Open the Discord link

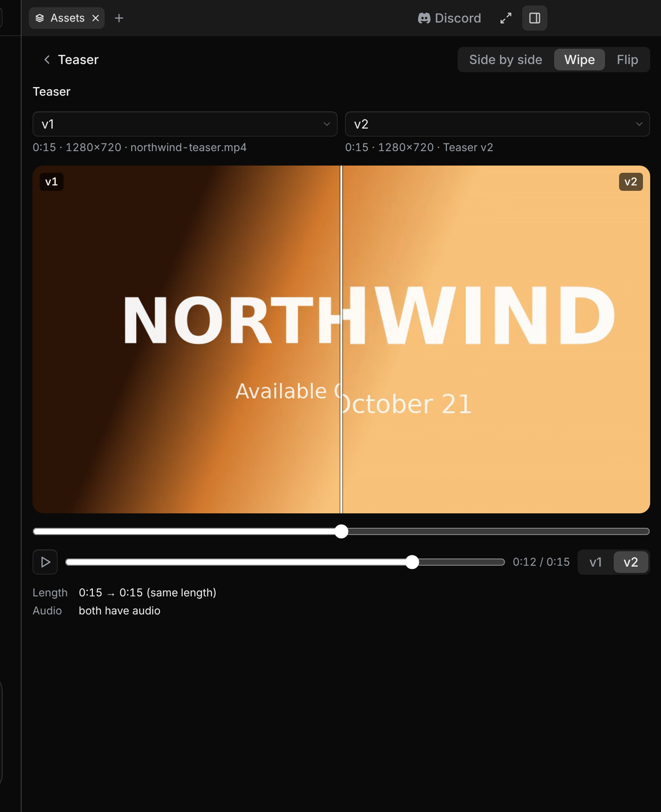(x=450, y=18)
